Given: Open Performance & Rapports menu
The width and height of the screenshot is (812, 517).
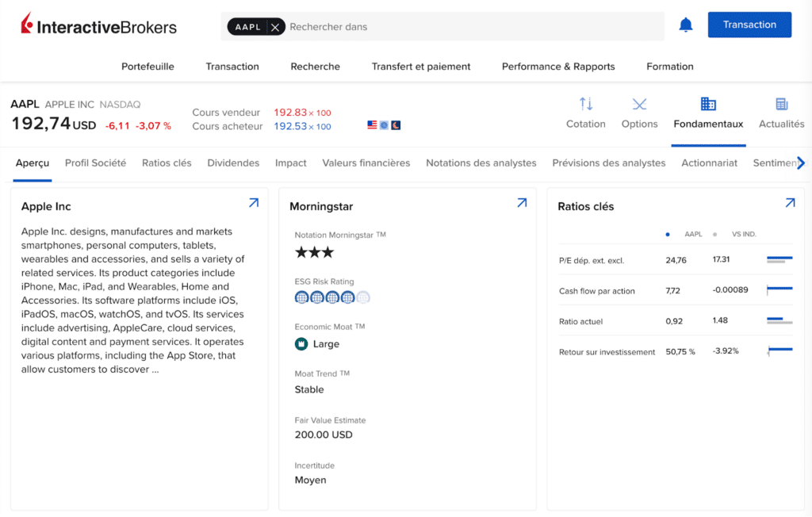Looking at the screenshot, I should [558, 67].
